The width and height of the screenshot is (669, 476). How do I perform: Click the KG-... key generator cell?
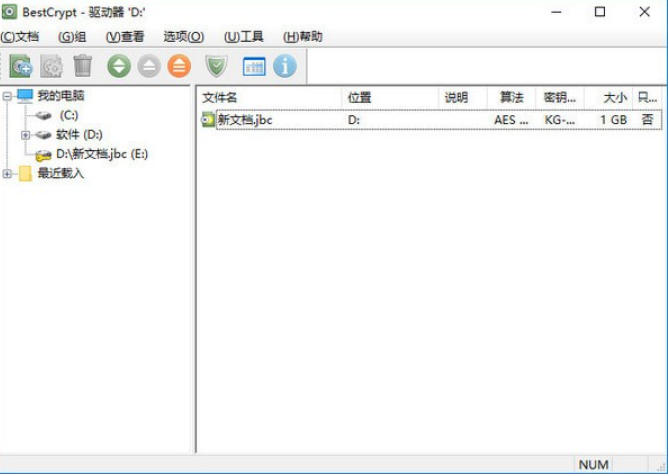559,120
